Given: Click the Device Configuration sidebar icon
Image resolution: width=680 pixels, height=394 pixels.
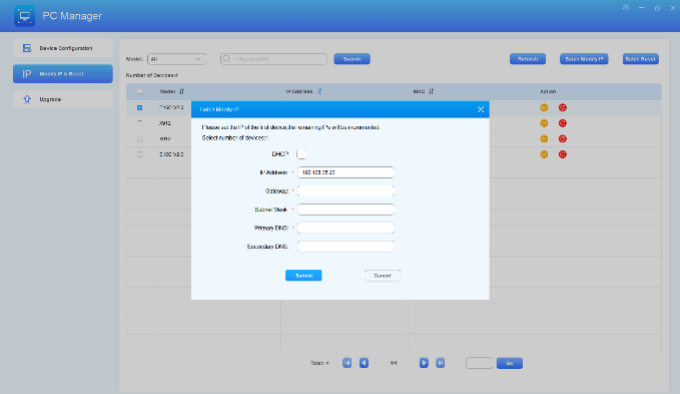Looking at the screenshot, I should pyautogui.click(x=27, y=48).
